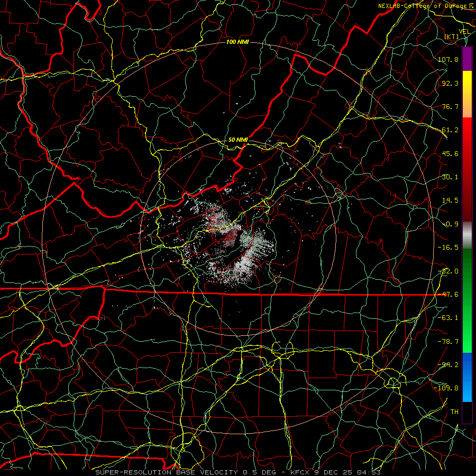
Task: Select the -32.0 velocity scale value
Action: pyautogui.click(x=448, y=271)
